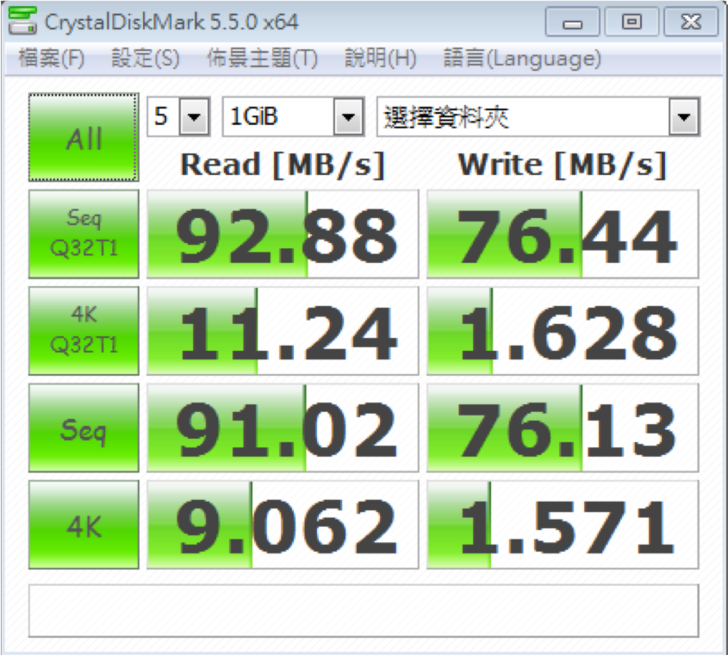Click the 76.44 Seq Q32T1 write result

point(563,234)
